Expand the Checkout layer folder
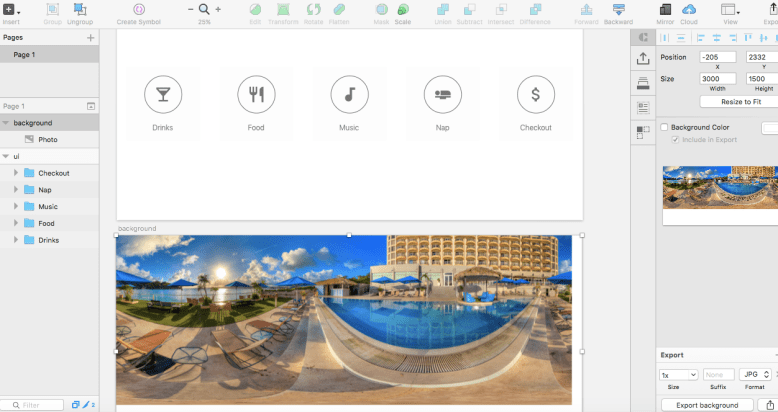This screenshot has height=412, width=778. 16,173
